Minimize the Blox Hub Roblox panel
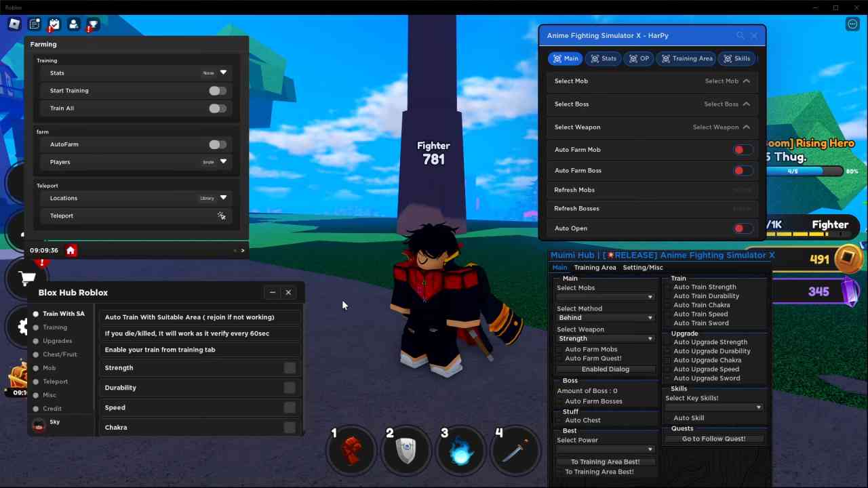This screenshot has height=488, width=868. [273, 293]
